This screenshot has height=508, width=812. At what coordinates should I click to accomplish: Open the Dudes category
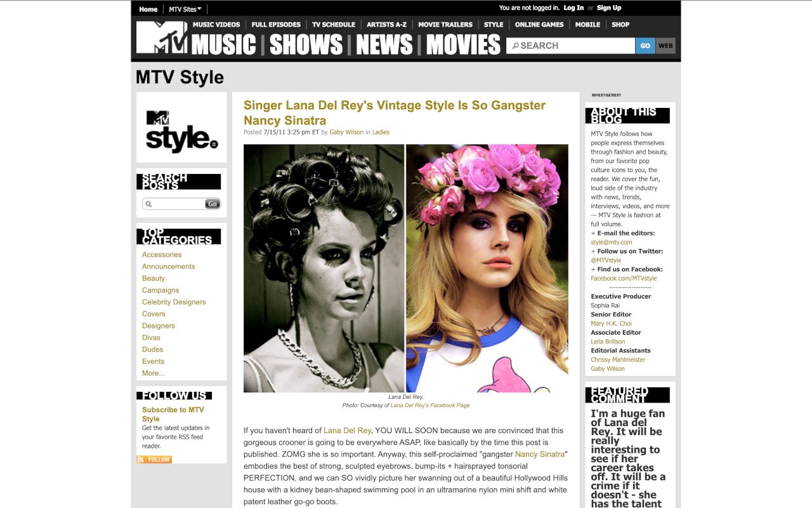coord(153,349)
